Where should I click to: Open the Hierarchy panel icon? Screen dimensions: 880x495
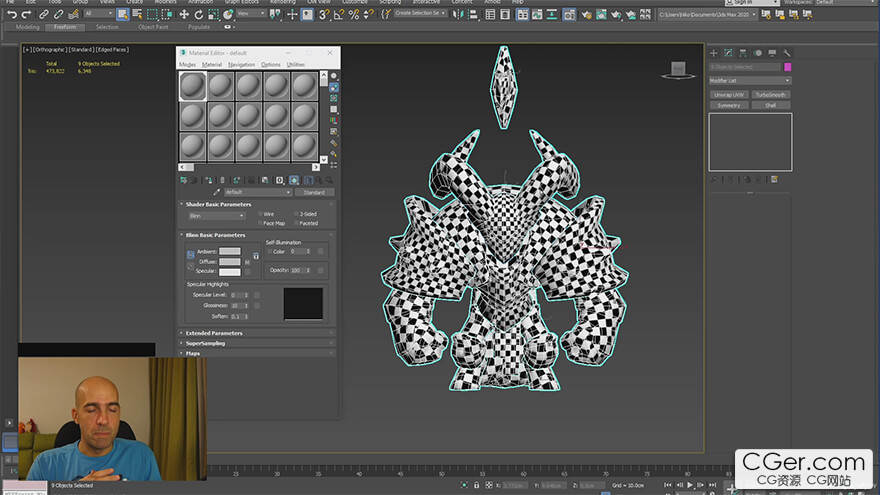(x=743, y=53)
